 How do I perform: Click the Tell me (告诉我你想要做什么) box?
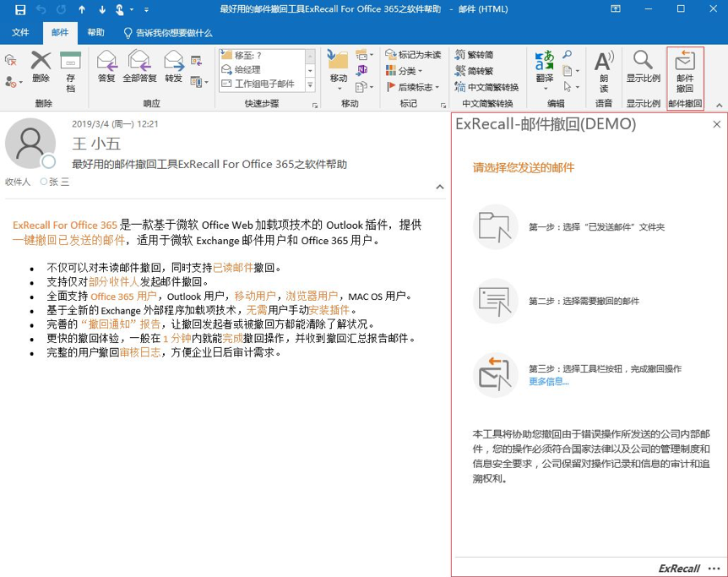click(168, 33)
